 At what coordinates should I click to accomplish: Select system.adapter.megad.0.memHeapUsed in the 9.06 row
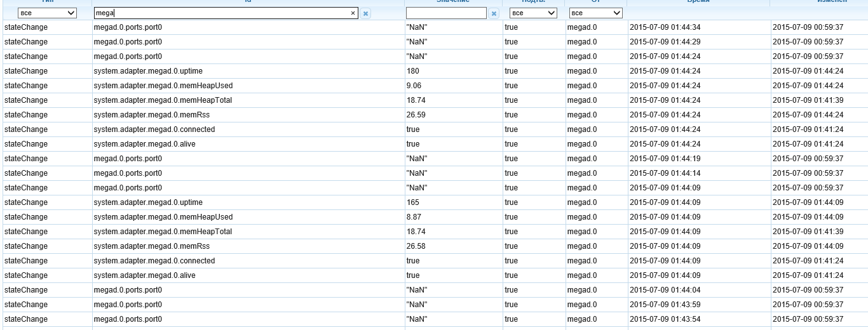click(163, 86)
